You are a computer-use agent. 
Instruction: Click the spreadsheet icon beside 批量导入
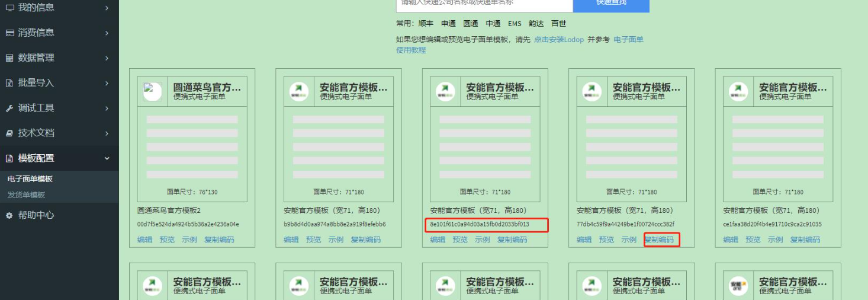coord(9,83)
